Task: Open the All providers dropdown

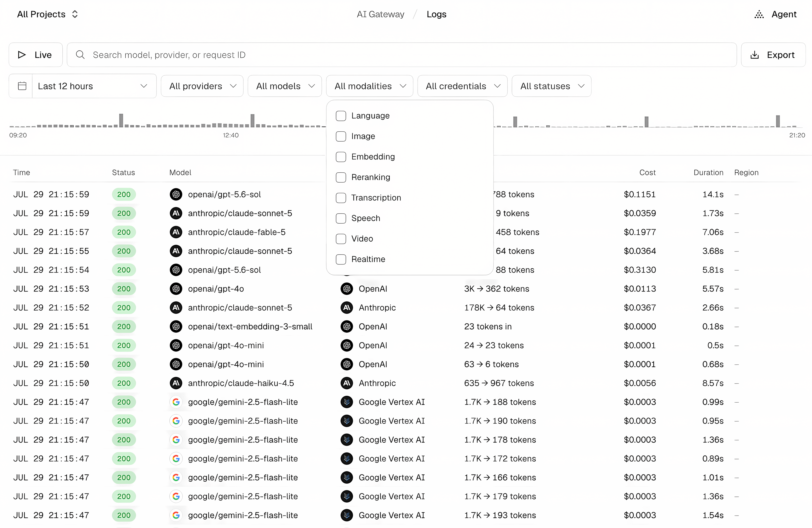Action: (x=202, y=86)
